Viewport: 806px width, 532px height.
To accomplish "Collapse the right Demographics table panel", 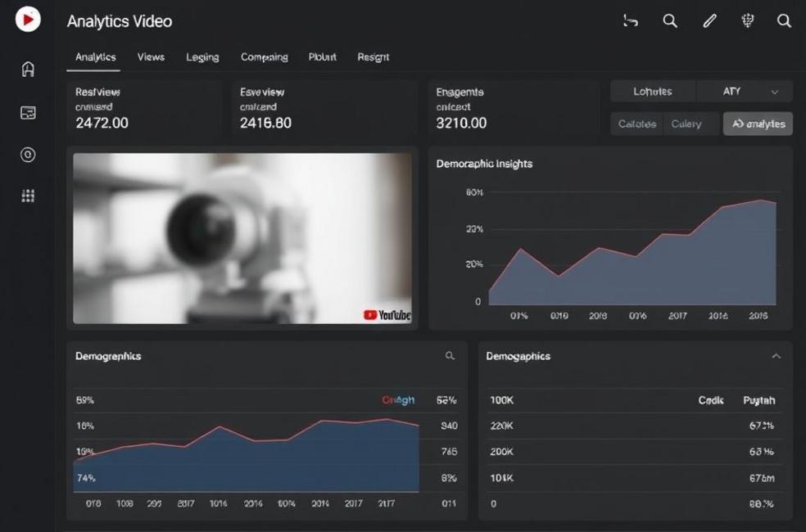I will 776,356.
